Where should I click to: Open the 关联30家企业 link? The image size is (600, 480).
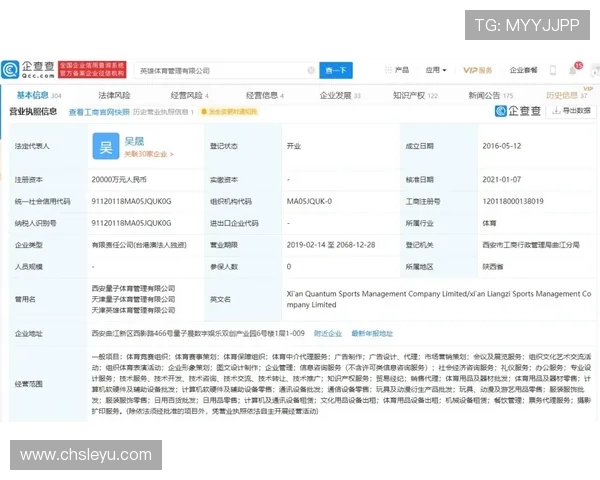148,154
